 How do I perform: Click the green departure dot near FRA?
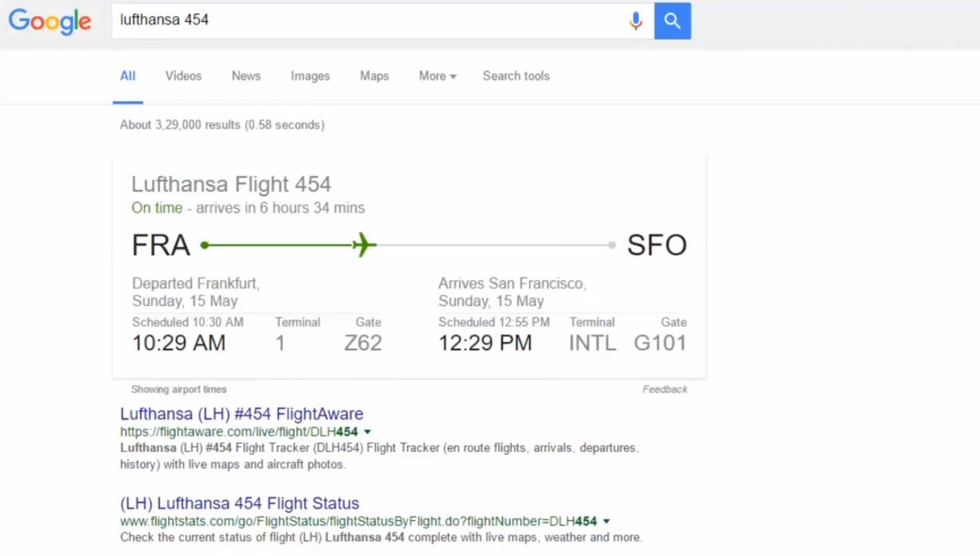tap(205, 245)
